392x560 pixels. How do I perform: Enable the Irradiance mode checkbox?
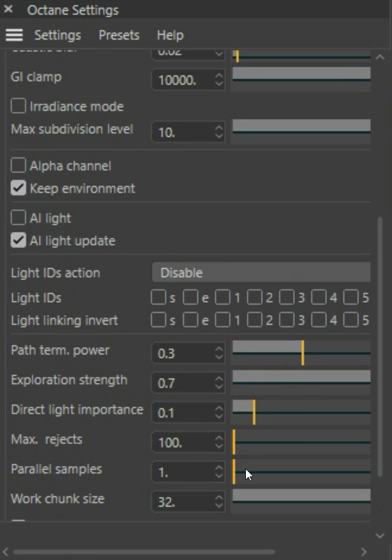pyautogui.click(x=18, y=106)
